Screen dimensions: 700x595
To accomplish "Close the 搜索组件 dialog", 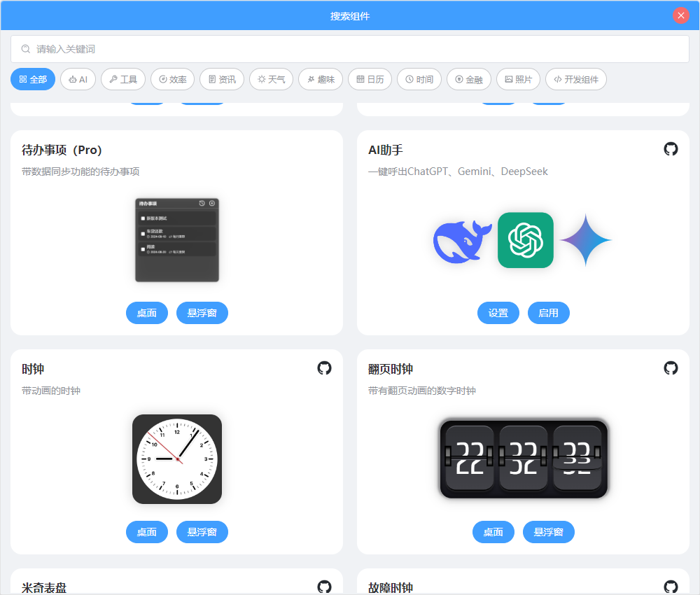I will click(681, 15).
